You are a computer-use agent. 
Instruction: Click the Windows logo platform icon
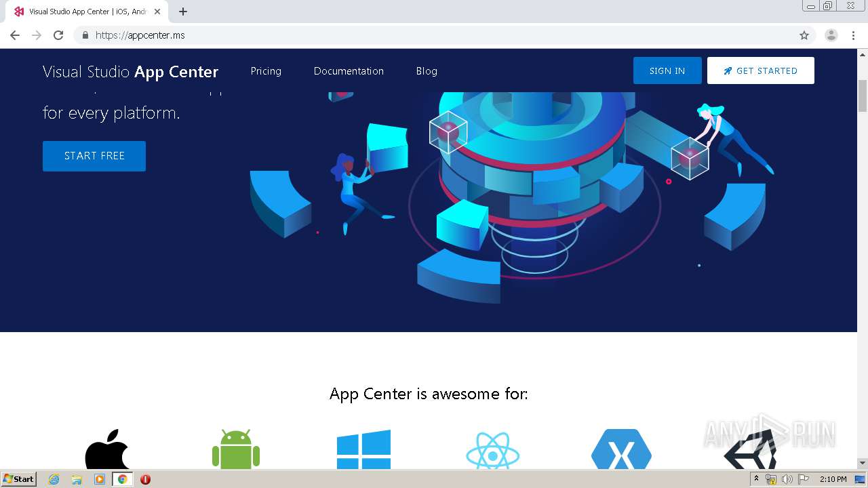[x=363, y=449]
